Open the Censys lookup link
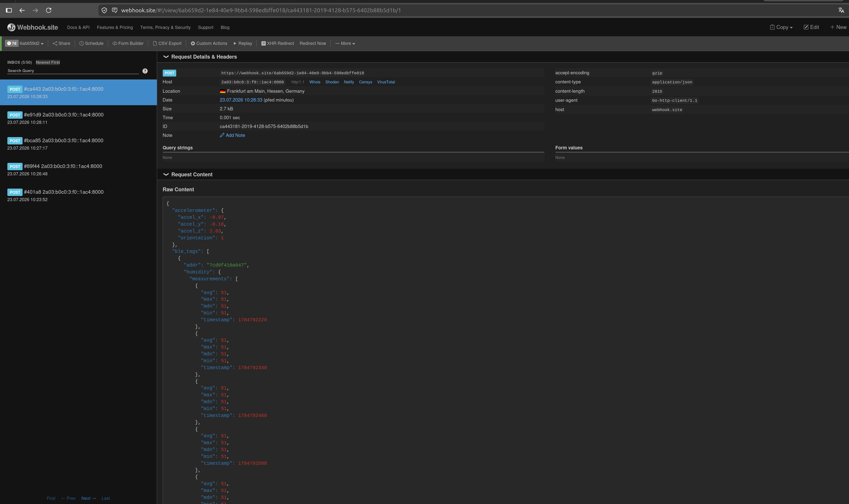The image size is (849, 504). tap(365, 82)
